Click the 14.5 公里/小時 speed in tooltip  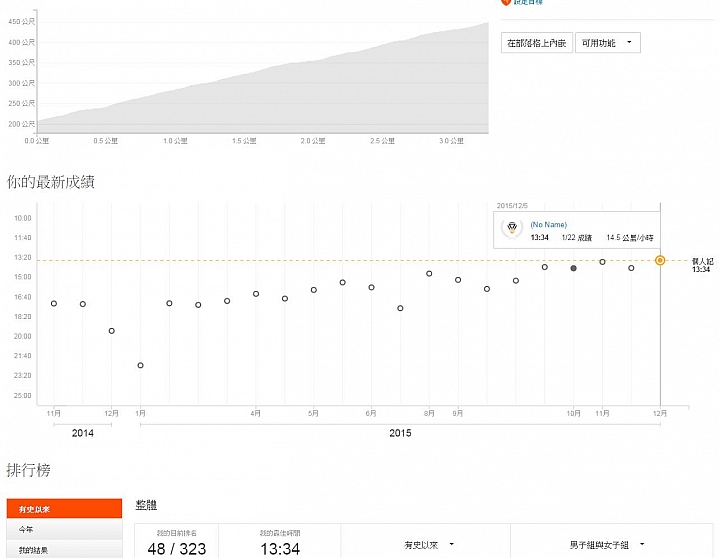coord(630,237)
